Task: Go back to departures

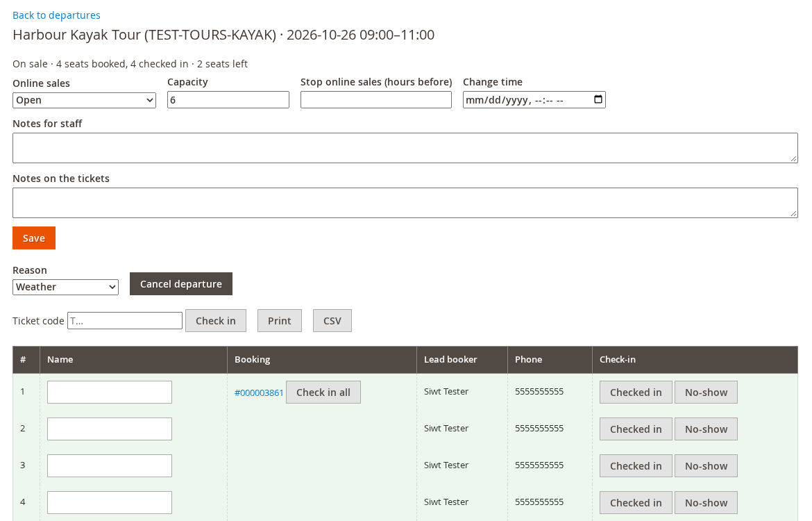Action: 56,15
